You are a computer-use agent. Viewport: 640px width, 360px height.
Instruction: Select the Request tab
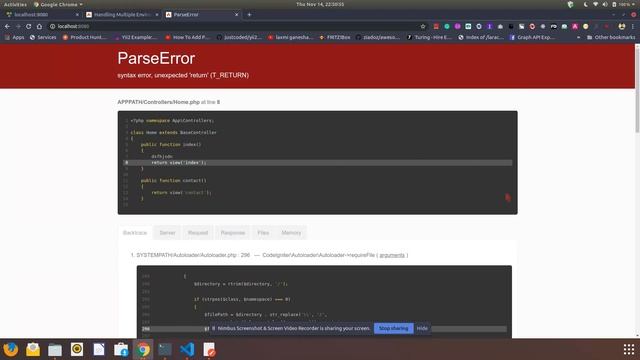(x=198, y=233)
